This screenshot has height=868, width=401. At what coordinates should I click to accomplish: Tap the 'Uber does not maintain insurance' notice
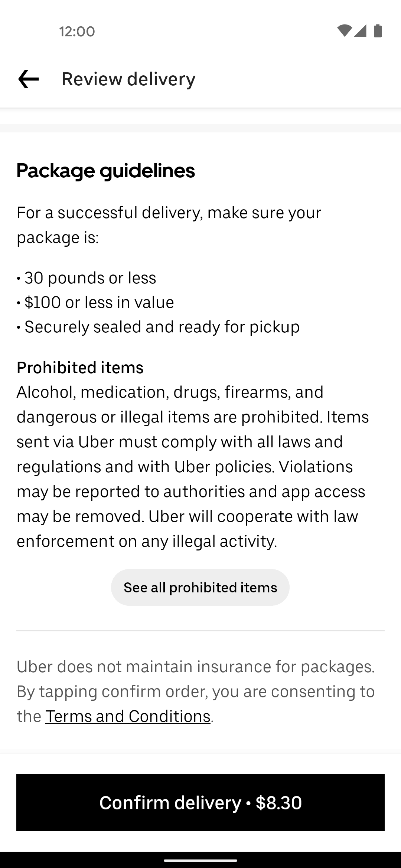click(196, 667)
